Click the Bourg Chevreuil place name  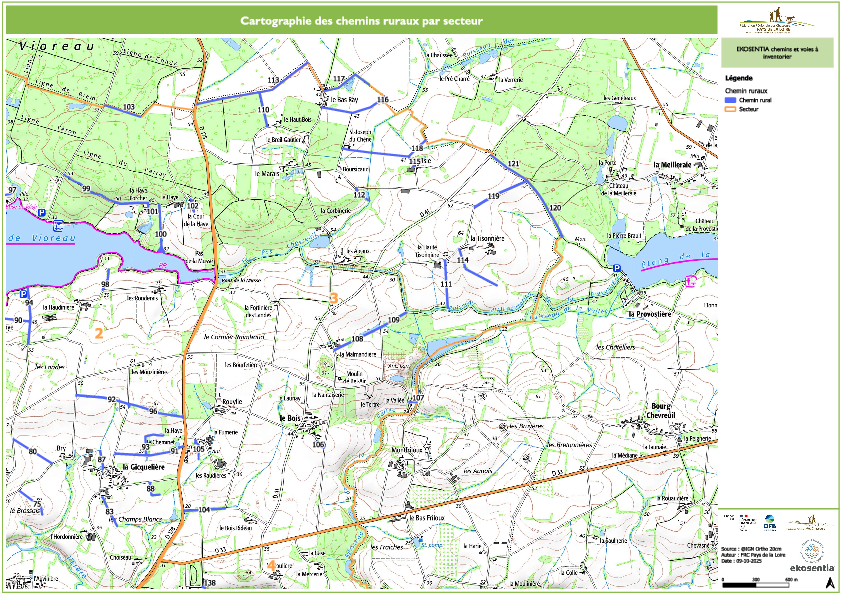click(x=657, y=410)
